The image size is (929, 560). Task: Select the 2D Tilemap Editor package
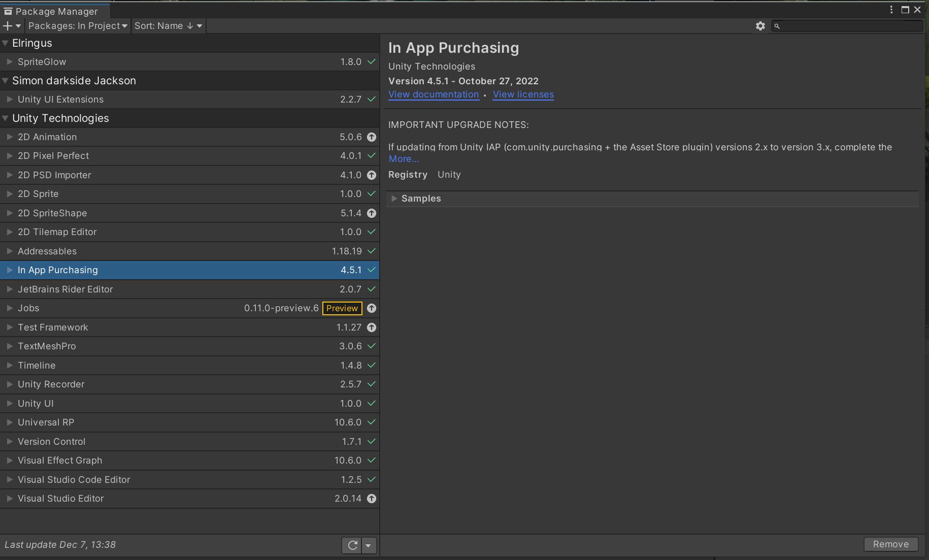pyautogui.click(x=190, y=232)
